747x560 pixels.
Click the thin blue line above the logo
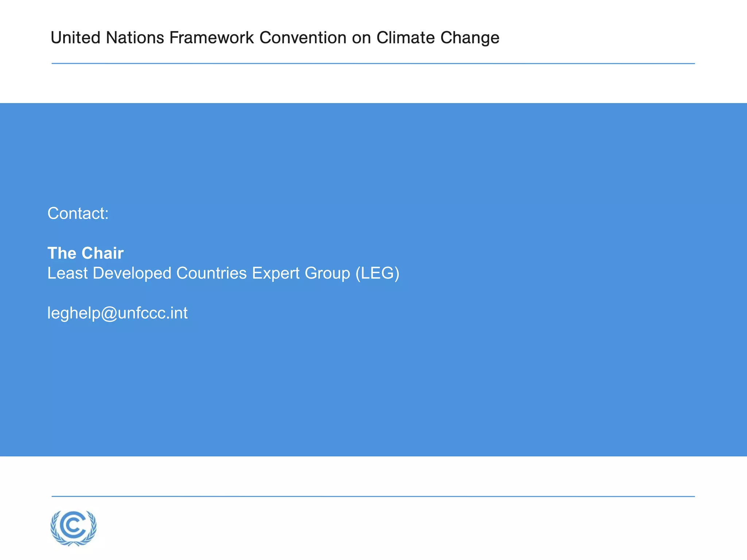(x=373, y=496)
